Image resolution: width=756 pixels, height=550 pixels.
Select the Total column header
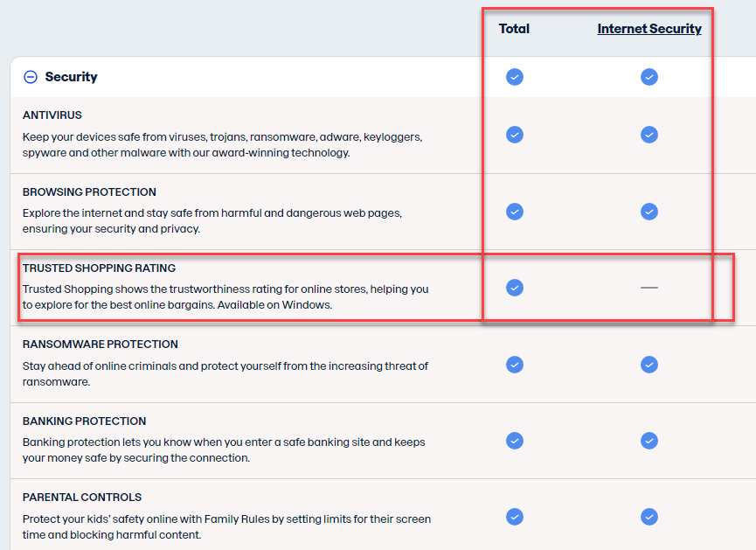pyautogui.click(x=514, y=29)
